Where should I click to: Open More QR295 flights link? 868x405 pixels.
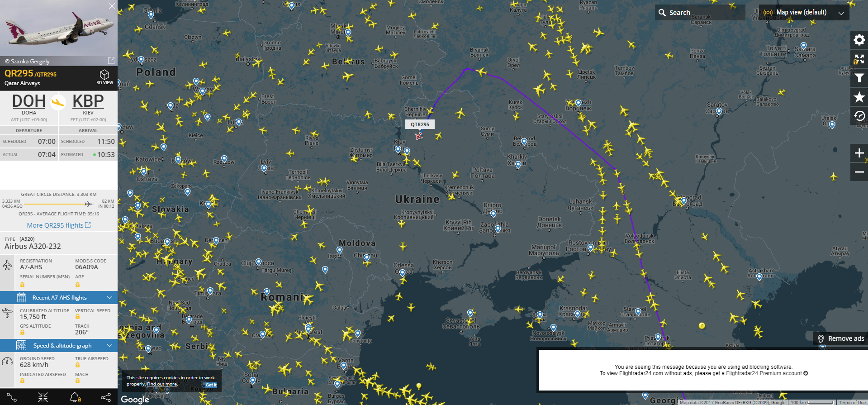tap(59, 225)
